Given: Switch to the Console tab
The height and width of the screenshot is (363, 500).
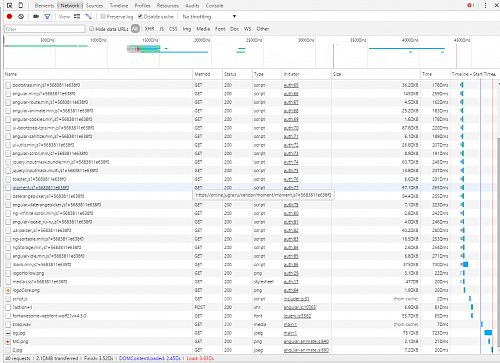Looking at the screenshot, I should (214, 6).
